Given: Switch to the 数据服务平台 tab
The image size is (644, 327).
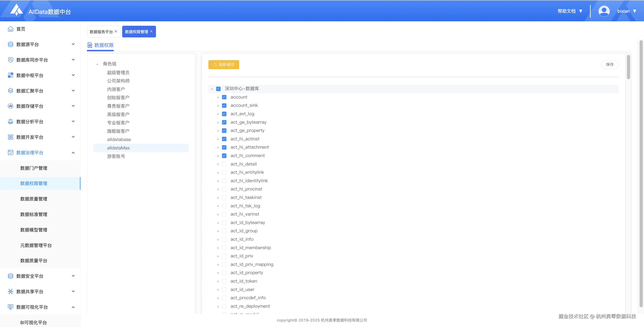Looking at the screenshot, I should click(101, 32).
